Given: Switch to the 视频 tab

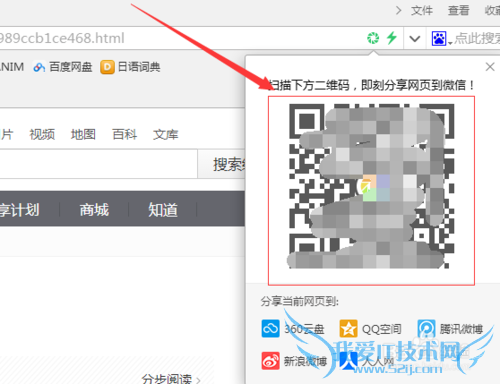Looking at the screenshot, I should (x=42, y=134).
